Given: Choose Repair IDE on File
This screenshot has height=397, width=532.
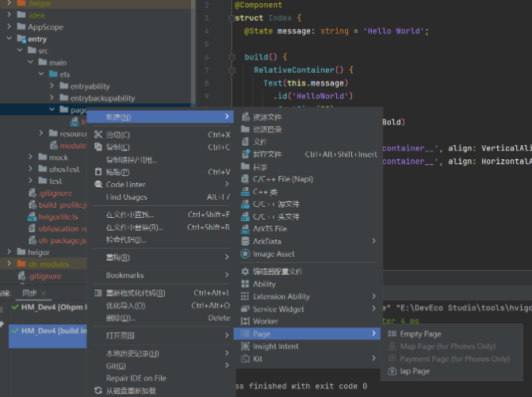Looking at the screenshot, I should pyautogui.click(x=162, y=378).
